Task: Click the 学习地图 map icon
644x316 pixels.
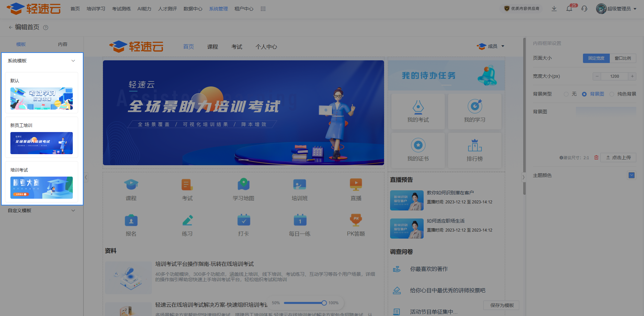Action: coord(244,184)
